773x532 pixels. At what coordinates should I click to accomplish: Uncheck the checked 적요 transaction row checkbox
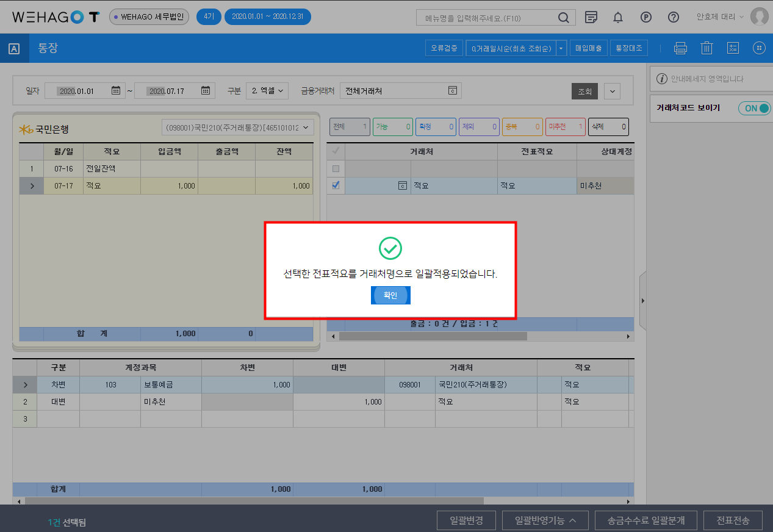pos(336,185)
